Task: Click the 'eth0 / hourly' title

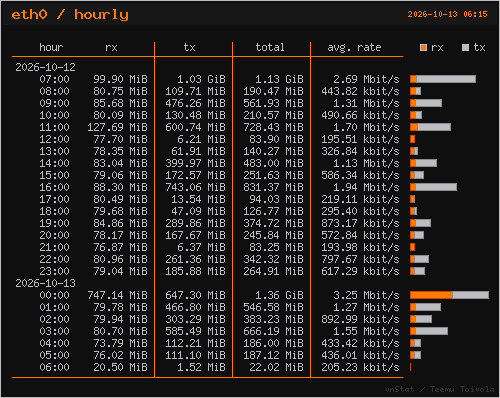Action: pyautogui.click(x=70, y=15)
